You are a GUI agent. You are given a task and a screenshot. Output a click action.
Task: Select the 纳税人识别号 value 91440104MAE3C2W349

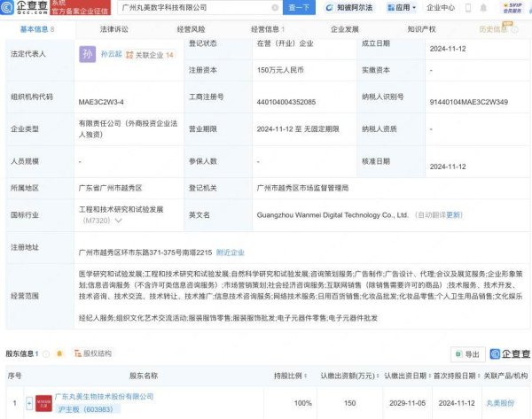pos(468,102)
